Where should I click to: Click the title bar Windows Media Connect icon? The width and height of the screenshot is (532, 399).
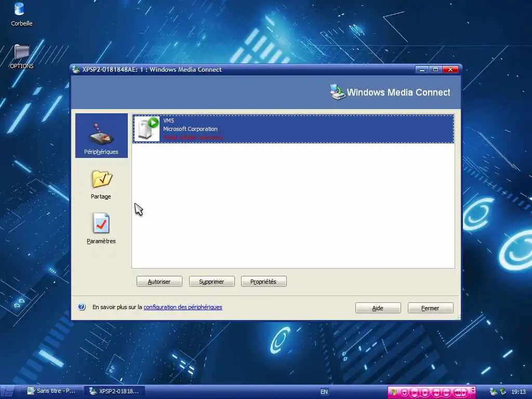76,69
